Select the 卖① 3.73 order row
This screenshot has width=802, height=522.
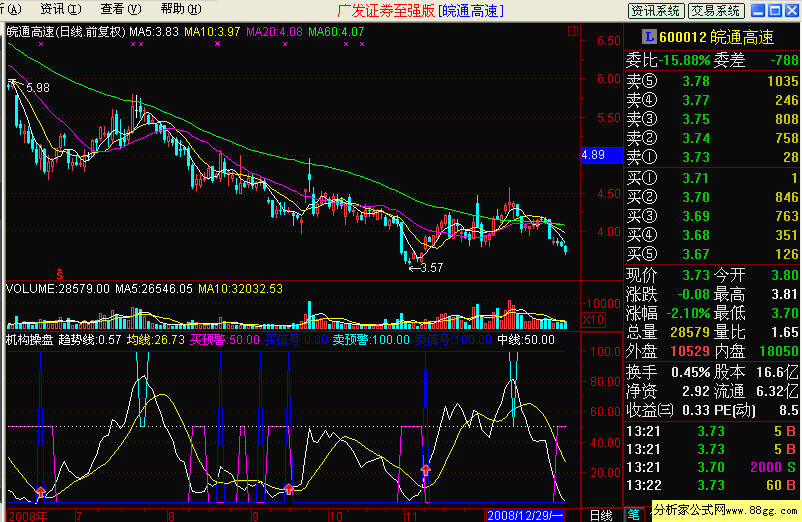712,157
